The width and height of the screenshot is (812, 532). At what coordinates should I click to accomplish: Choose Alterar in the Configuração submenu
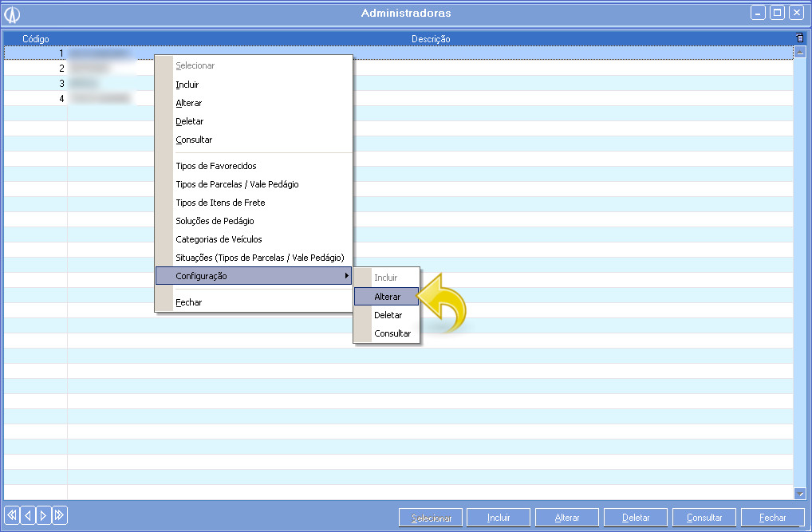click(x=387, y=297)
